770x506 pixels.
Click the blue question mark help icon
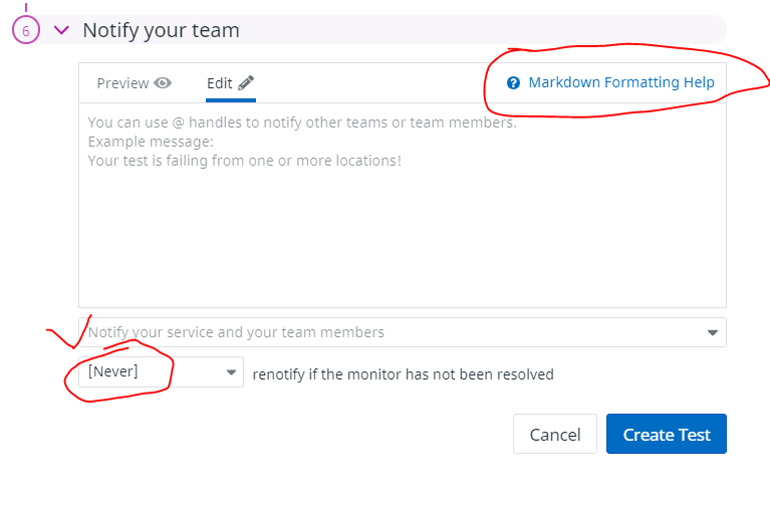(513, 83)
